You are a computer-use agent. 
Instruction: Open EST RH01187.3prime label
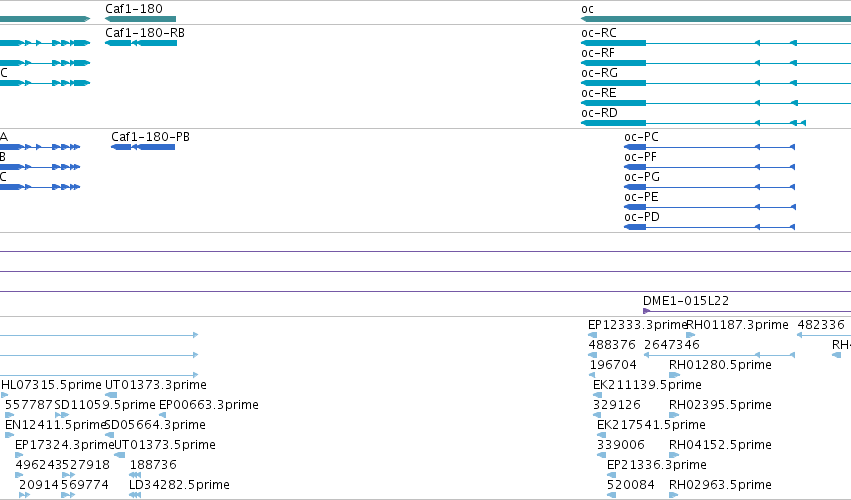[738, 325]
